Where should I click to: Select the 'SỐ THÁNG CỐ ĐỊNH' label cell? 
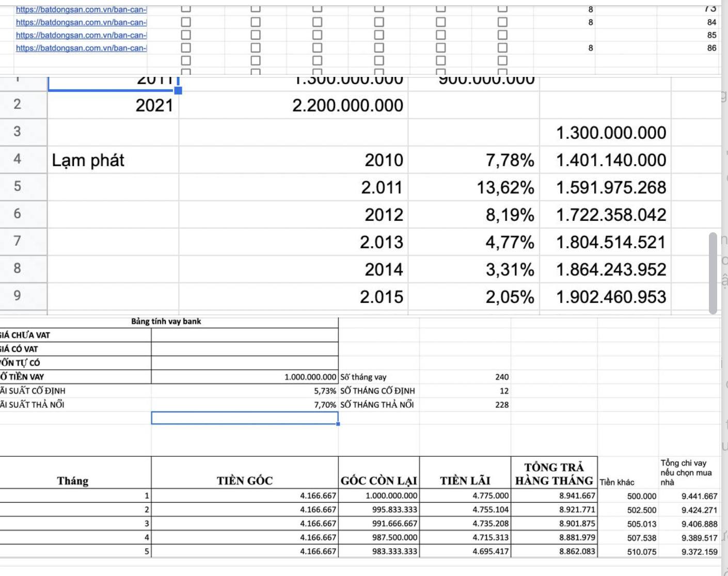(379, 391)
